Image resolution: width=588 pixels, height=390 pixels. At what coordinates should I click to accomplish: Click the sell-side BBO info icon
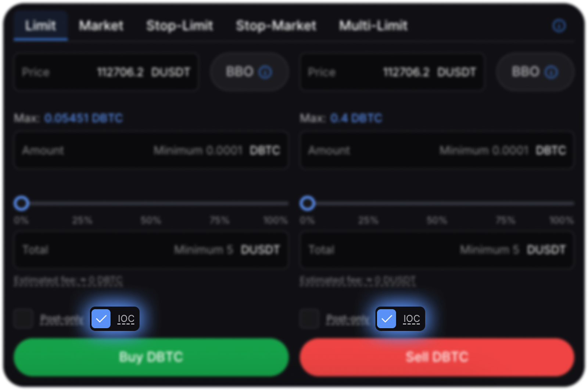551,72
